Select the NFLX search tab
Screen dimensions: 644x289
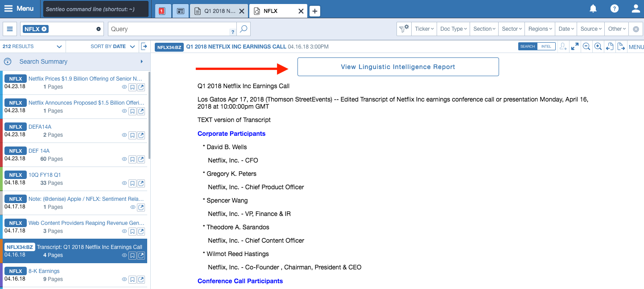click(x=270, y=11)
